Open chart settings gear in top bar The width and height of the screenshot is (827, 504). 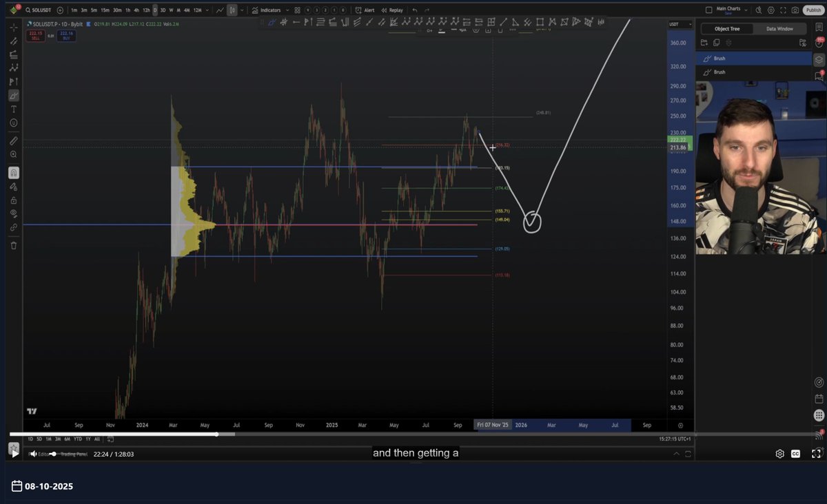(770, 10)
